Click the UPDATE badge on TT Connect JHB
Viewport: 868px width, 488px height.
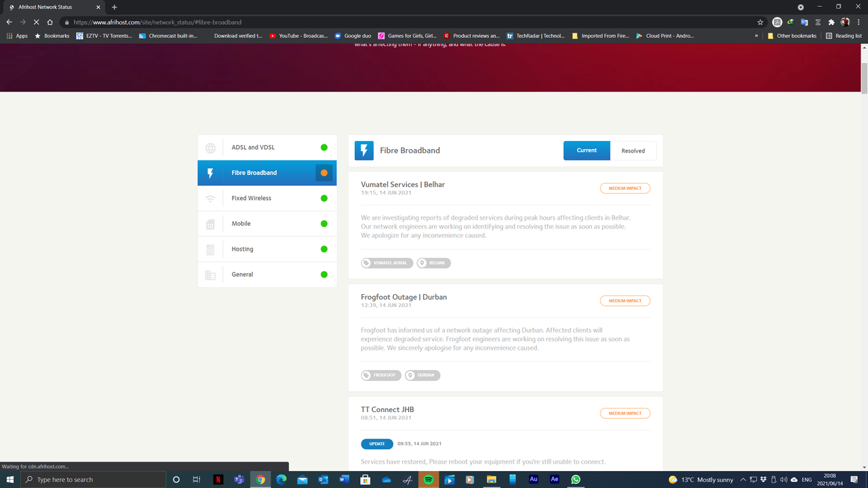coord(377,444)
